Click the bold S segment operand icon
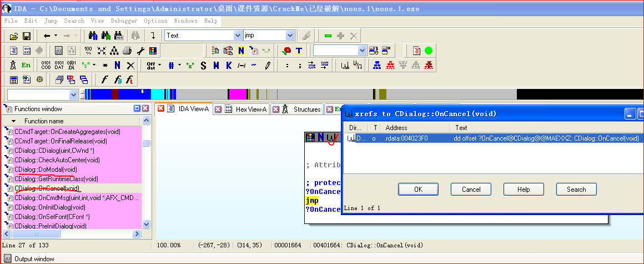The height and width of the screenshot is (264, 644). click(203, 65)
